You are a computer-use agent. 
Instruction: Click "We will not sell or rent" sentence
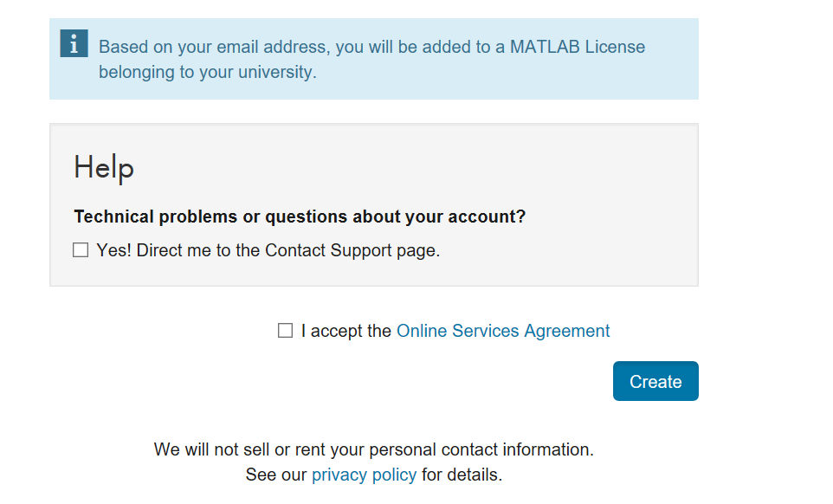(373, 449)
